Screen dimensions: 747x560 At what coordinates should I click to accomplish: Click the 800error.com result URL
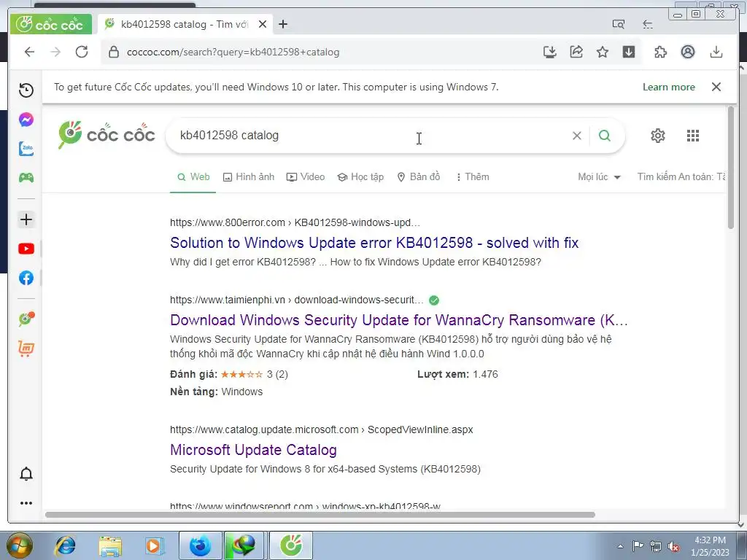pos(295,222)
